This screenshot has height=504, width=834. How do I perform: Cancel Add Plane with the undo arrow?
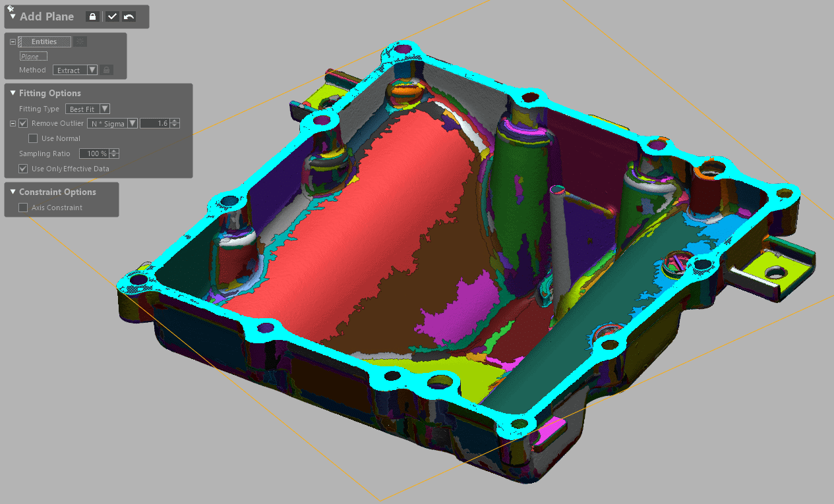pyautogui.click(x=129, y=16)
